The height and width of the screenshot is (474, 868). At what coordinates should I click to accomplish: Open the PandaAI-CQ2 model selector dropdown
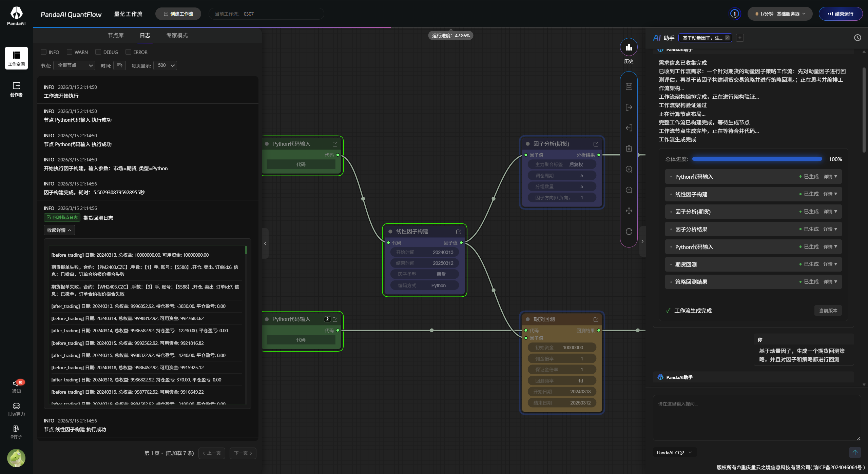674,453
